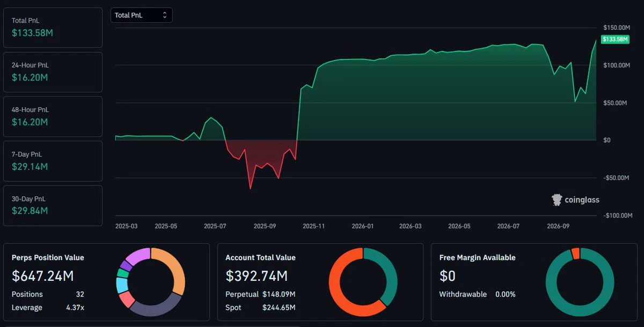Click the 2025-07 date label on the chart

click(x=215, y=226)
